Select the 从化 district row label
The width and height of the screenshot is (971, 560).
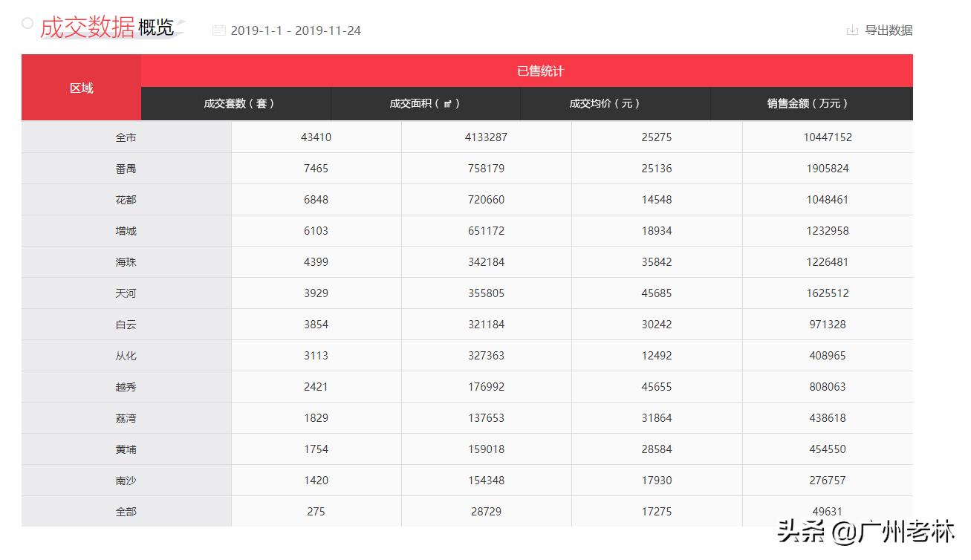(x=126, y=356)
